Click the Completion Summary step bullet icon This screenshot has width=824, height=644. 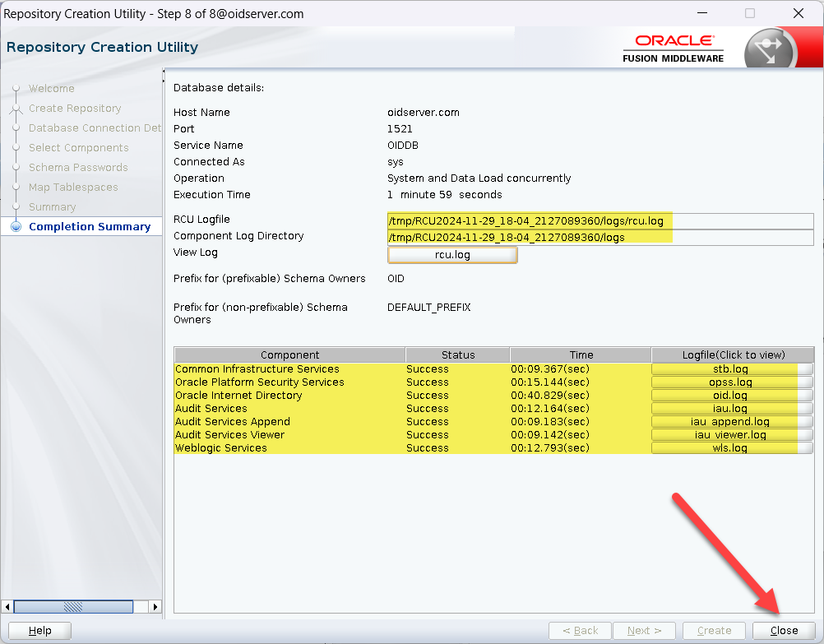[x=16, y=227]
